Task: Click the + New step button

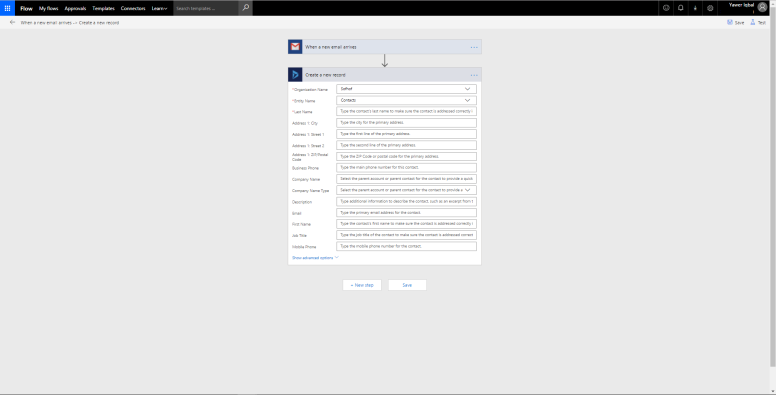Action: [362, 285]
